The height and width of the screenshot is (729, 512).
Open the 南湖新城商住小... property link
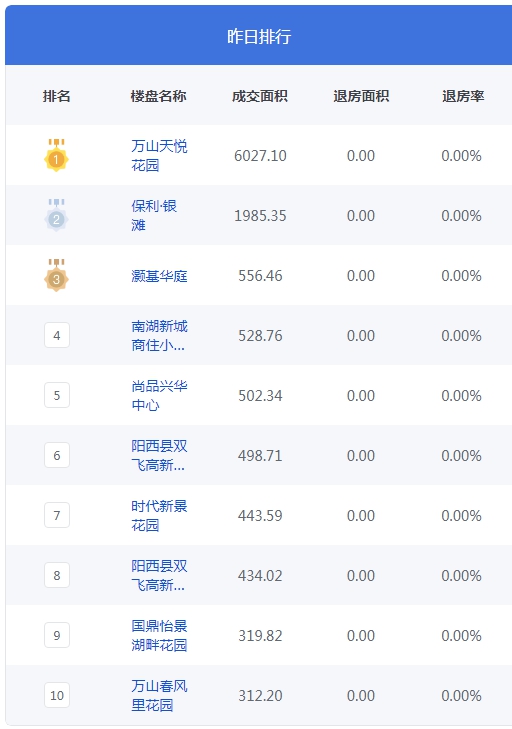point(159,335)
